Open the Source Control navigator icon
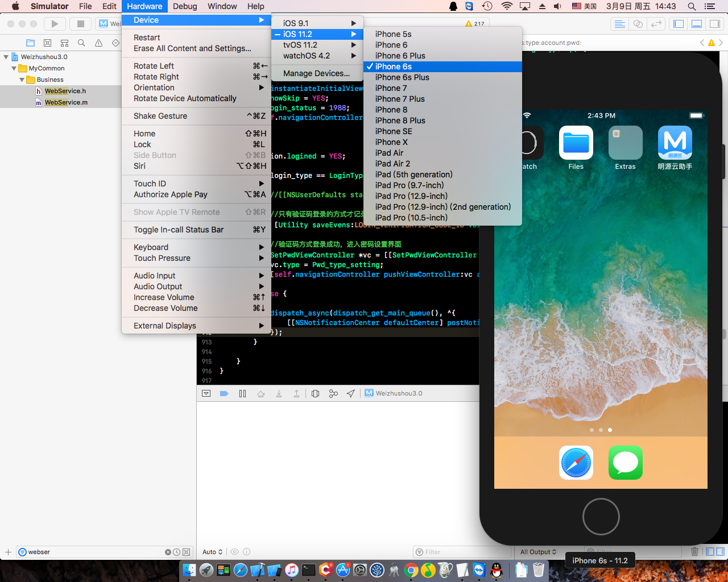Image resolution: width=728 pixels, height=582 pixels. (48, 43)
